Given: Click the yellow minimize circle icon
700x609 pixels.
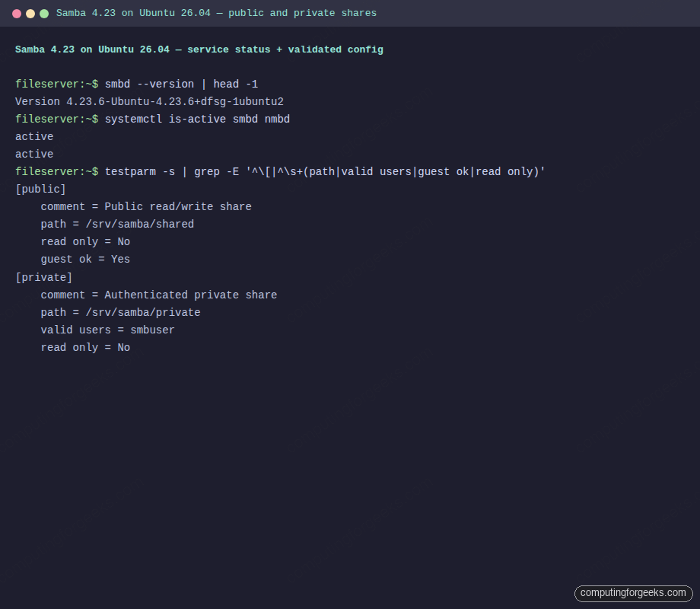Looking at the screenshot, I should 30,13.
